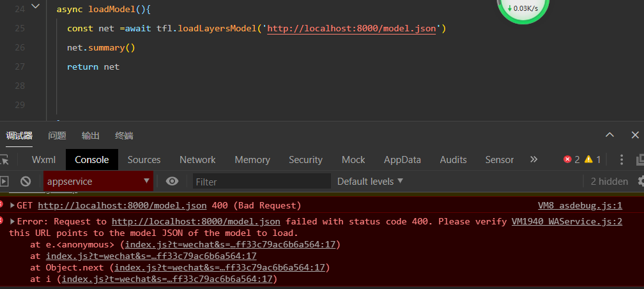Collapse the debugger panel with the up chevron
The image size is (644, 289).
[610, 135]
